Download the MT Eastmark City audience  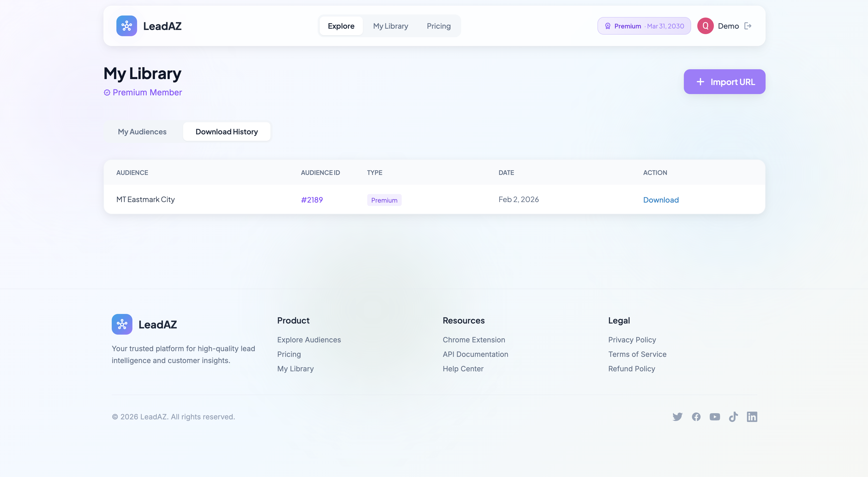coord(661,200)
